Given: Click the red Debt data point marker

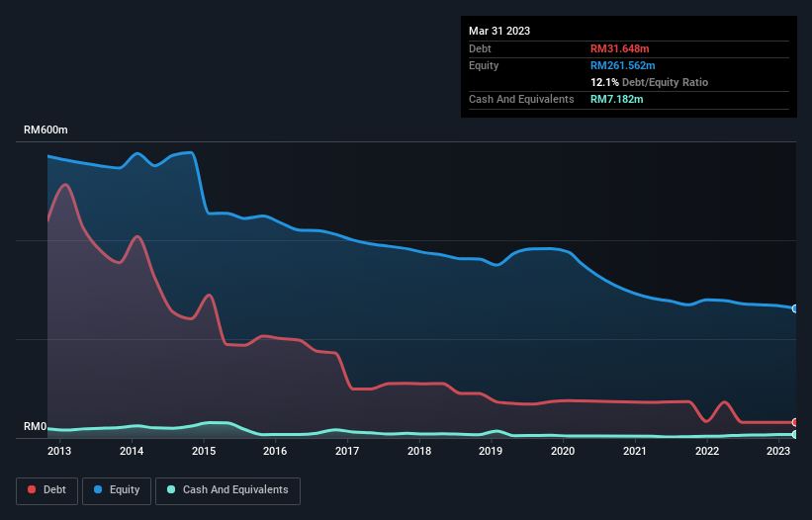Looking at the screenshot, I should (795, 422).
